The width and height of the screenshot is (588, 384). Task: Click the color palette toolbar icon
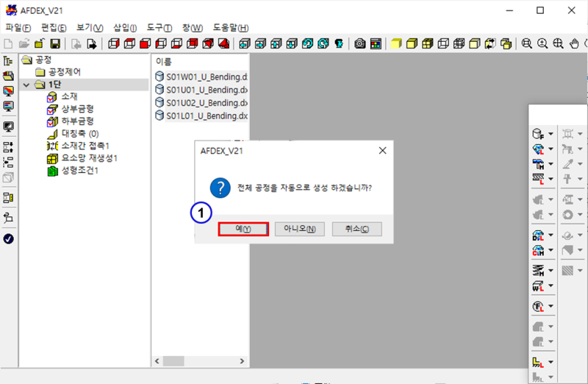coord(376,43)
